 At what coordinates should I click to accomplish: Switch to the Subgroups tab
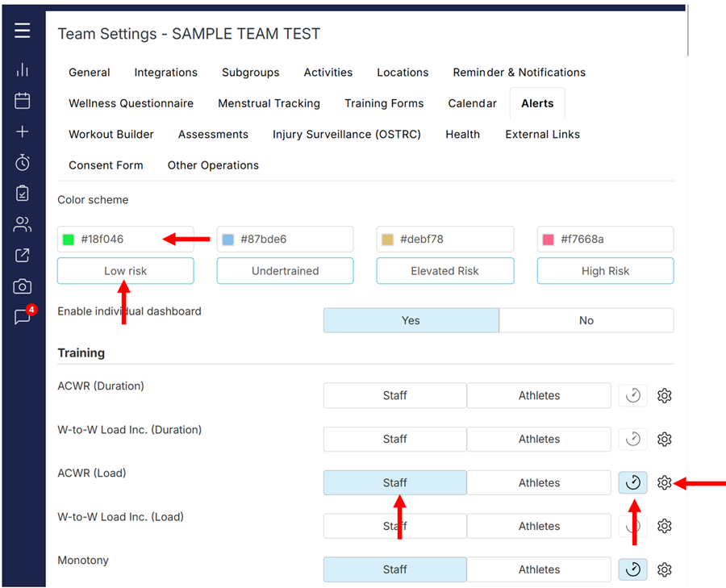pyautogui.click(x=251, y=73)
